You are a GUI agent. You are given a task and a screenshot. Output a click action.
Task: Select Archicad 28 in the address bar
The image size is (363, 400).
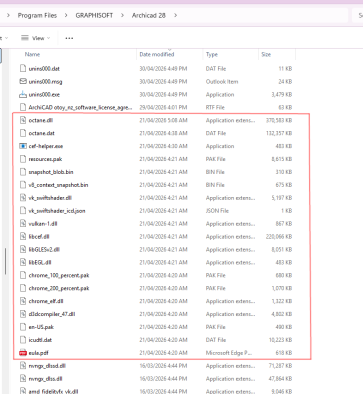point(149,15)
